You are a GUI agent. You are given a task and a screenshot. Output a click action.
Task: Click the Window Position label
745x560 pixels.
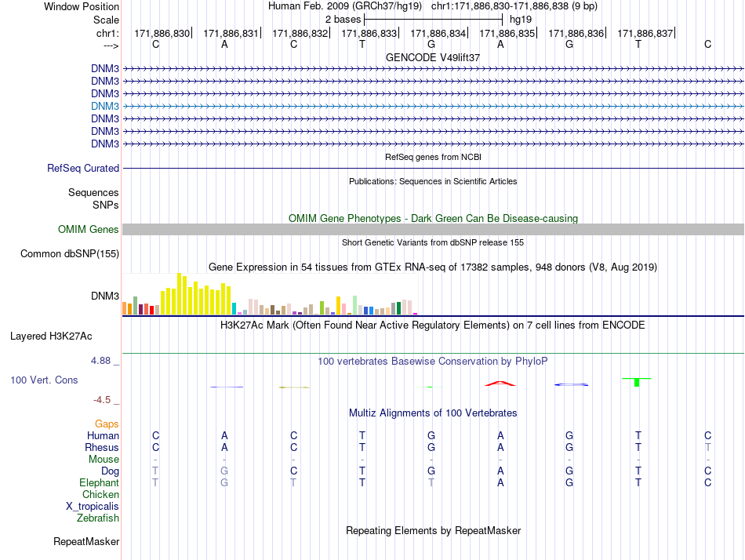tap(82, 6)
